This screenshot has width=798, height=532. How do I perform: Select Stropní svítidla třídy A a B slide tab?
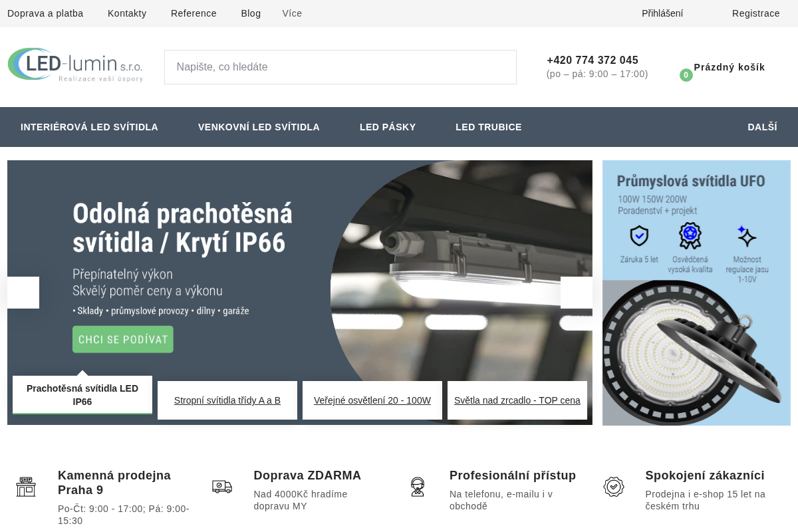tap(227, 400)
